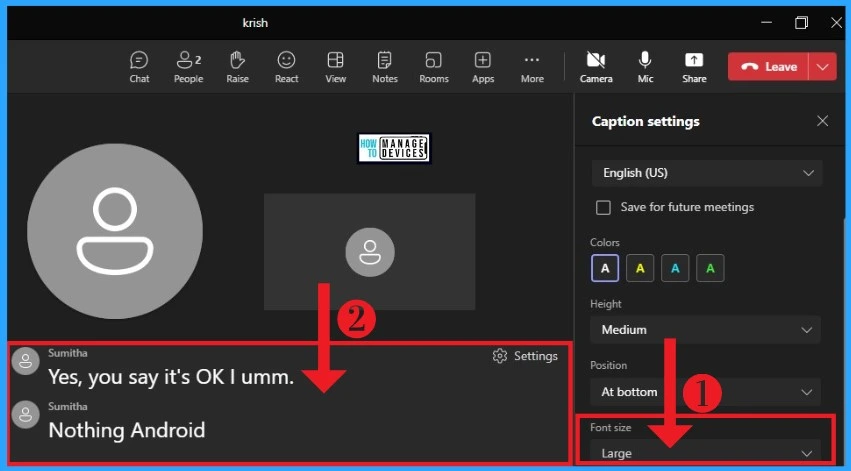Open breakout Rooms

pos(434,67)
